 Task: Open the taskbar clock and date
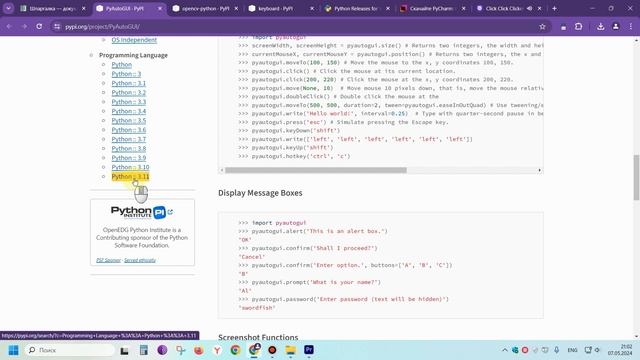[620, 350]
